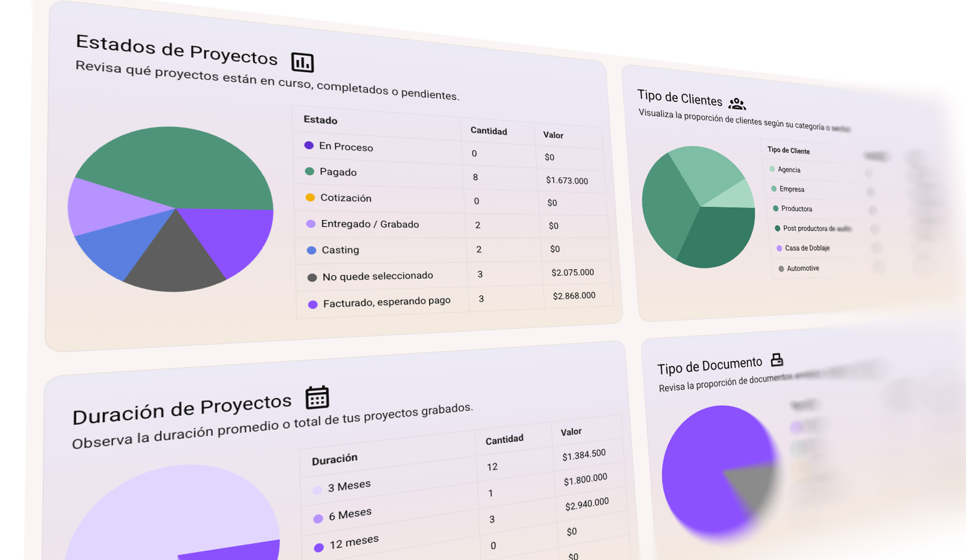Click the Tipo de Cliente column header

click(789, 150)
